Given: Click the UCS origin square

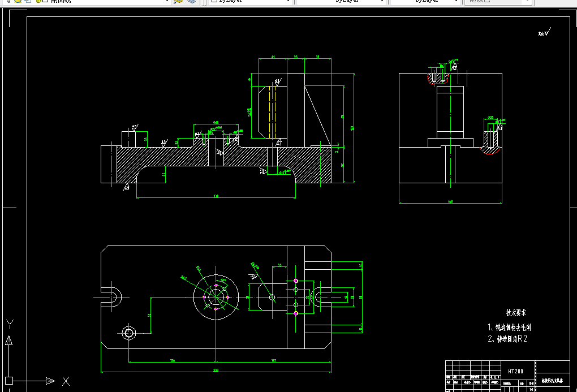Looking at the screenshot, I should 9,381.
